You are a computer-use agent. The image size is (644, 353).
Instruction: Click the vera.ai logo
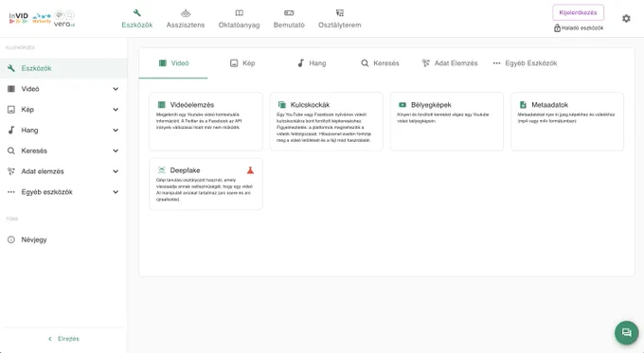[64, 19]
